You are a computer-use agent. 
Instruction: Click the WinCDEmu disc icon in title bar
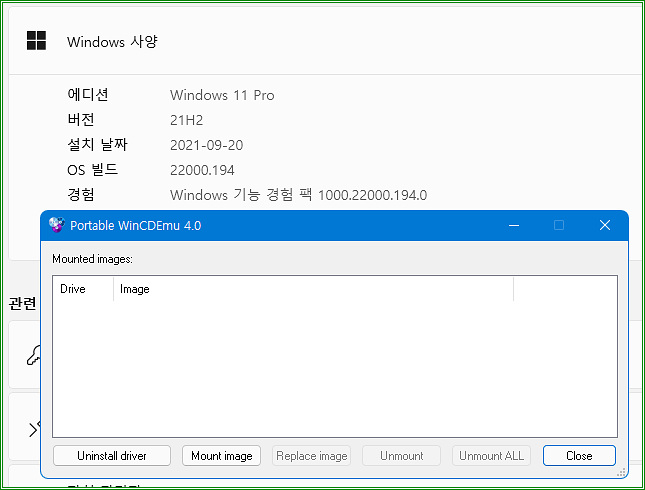tap(57, 225)
